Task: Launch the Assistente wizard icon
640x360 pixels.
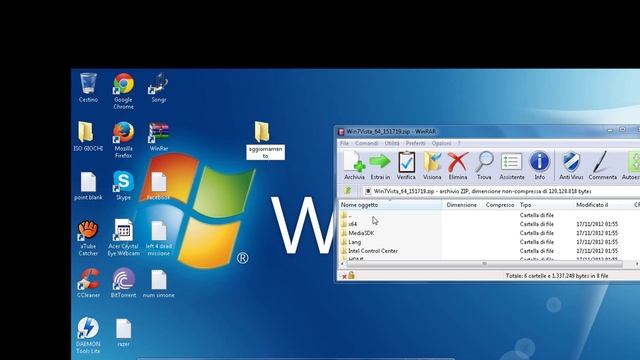Action: (511, 162)
